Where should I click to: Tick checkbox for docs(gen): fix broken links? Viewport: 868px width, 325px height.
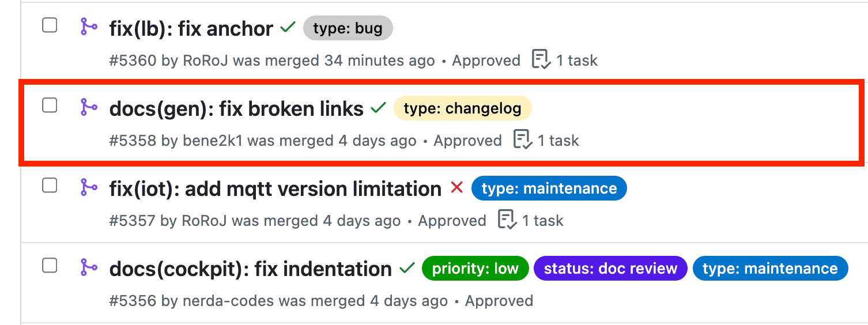pos(50,105)
